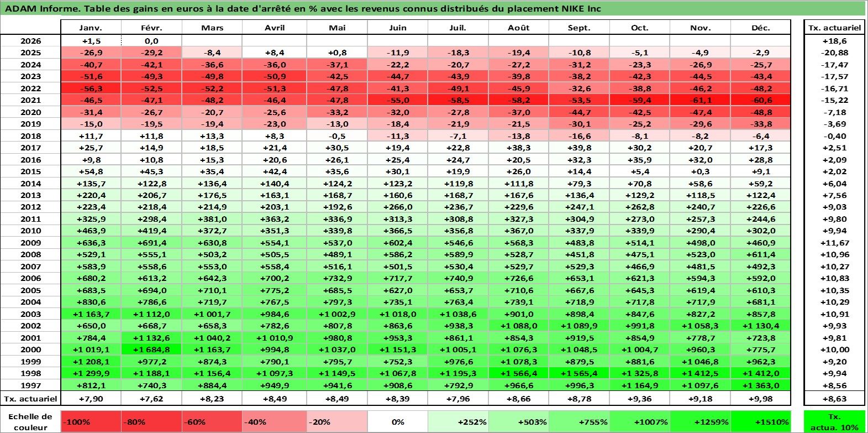Click the +8,63 overall actuarial rate
Image resolution: width=868 pixels, height=433 pixels.
coord(834,399)
